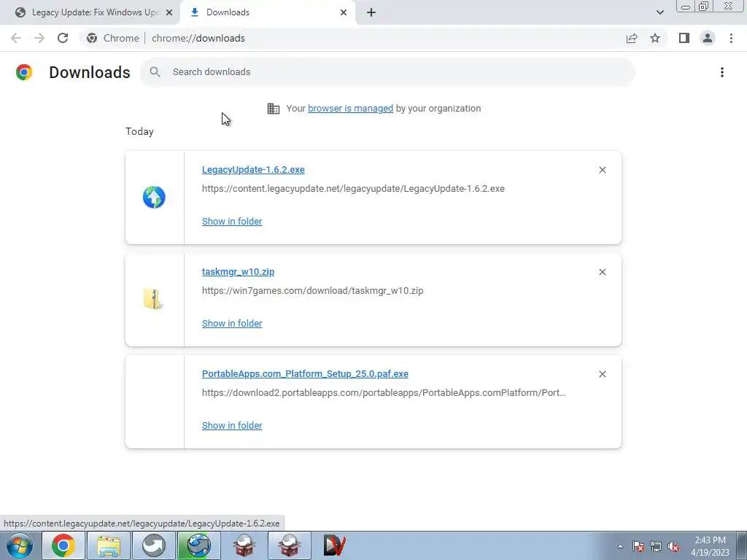Click the network tray icon

coord(656,546)
